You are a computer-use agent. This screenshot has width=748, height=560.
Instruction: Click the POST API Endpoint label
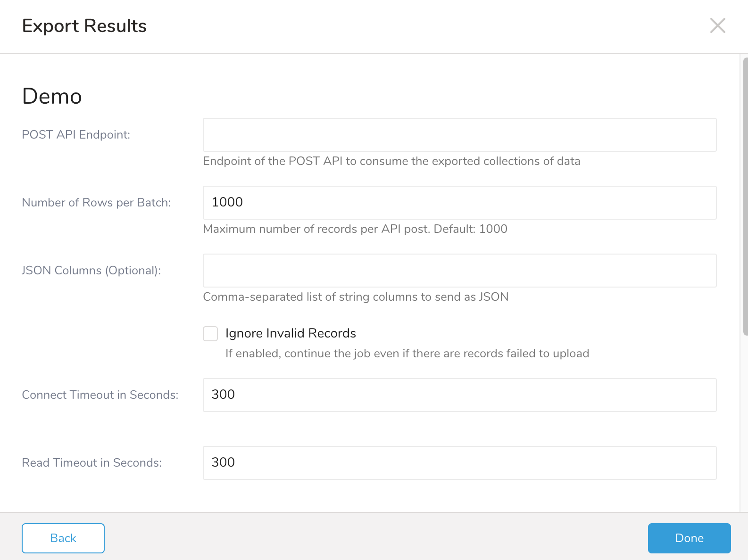pyautogui.click(x=76, y=135)
